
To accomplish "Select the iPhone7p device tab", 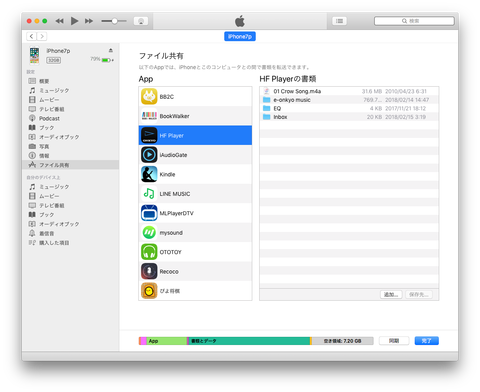I will coord(240,36).
